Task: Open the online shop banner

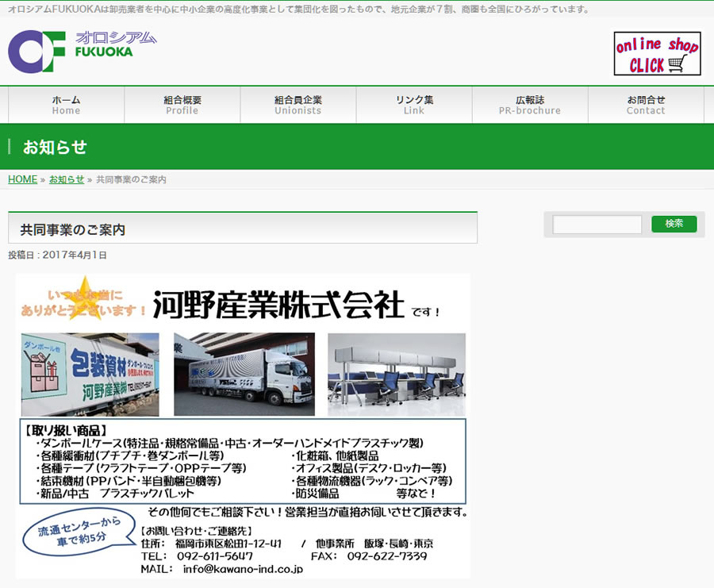Action: click(657, 53)
